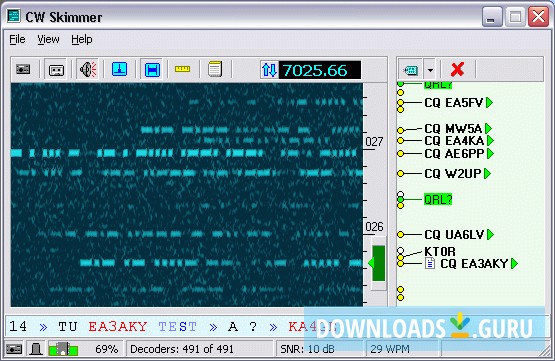Select the CQ W2UP callsign entry
This screenshot has width=555, height=361.
pyautogui.click(x=453, y=173)
